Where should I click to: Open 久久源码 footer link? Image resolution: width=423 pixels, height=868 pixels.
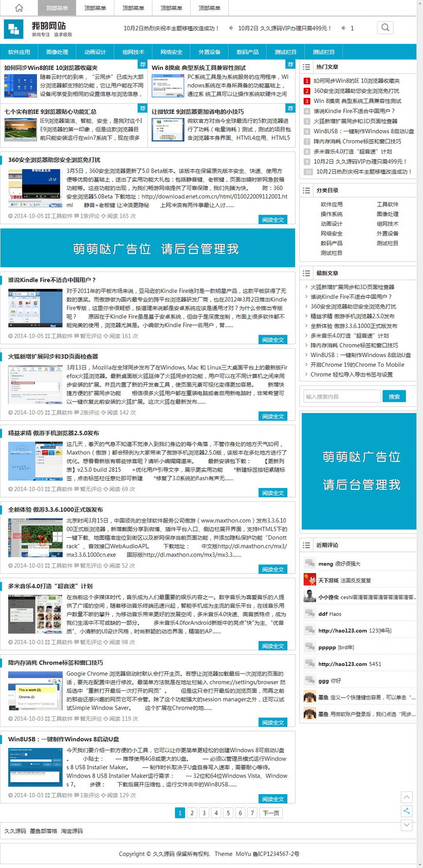pos(15,831)
